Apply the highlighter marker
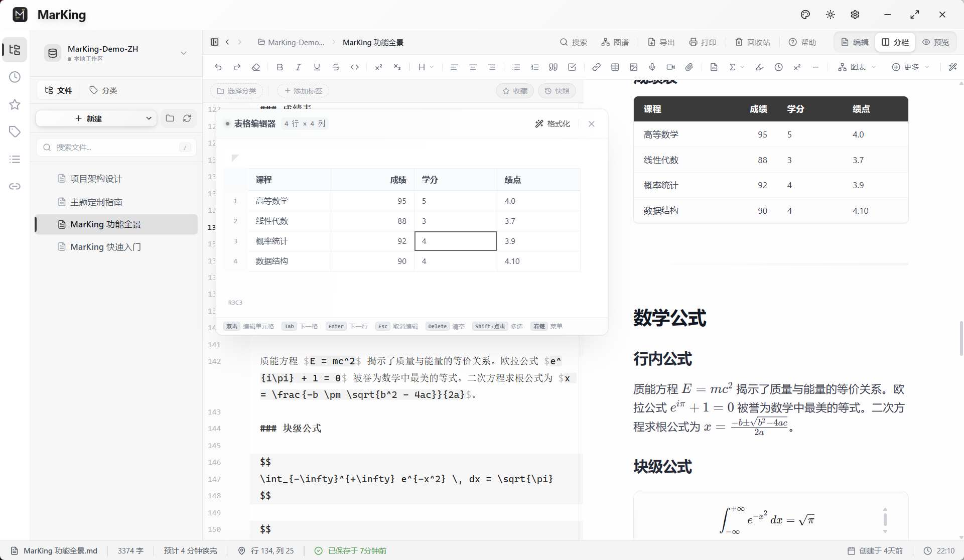This screenshot has height=560, width=964. (x=760, y=67)
